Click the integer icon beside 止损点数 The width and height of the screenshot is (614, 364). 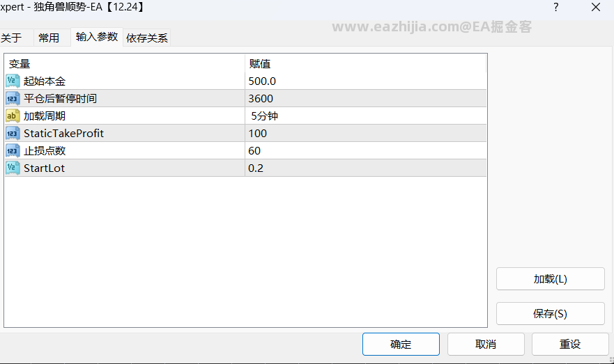click(x=13, y=150)
